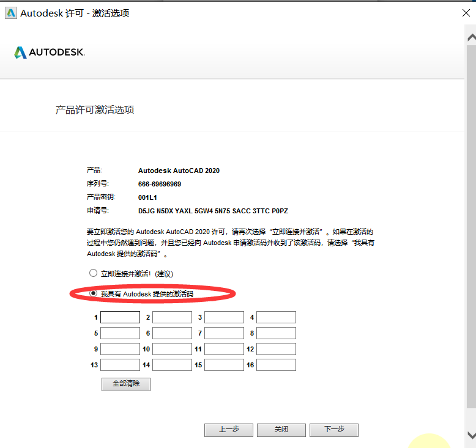This screenshot has width=476, height=448.
Task: Click the '全部清除' clear all button
Action: tap(126, 384)
